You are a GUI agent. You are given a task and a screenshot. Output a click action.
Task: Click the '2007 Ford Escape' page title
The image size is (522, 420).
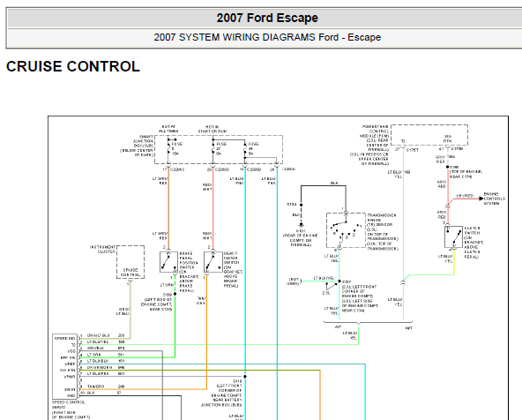point(267,18)
